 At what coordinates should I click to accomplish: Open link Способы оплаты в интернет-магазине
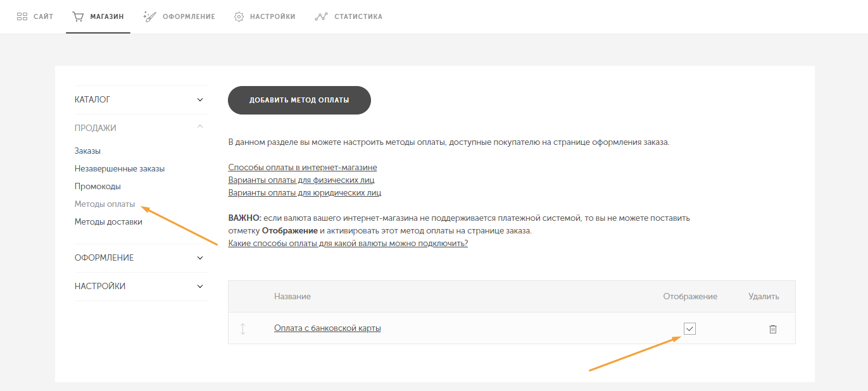coord(303,168)
